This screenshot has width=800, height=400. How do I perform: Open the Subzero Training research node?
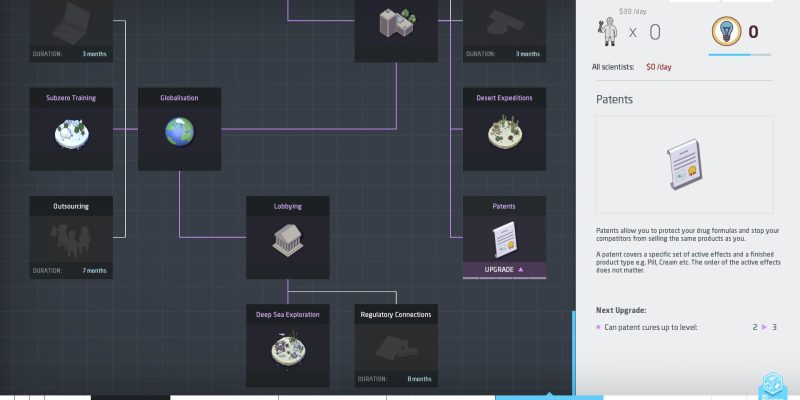(71, 130)
